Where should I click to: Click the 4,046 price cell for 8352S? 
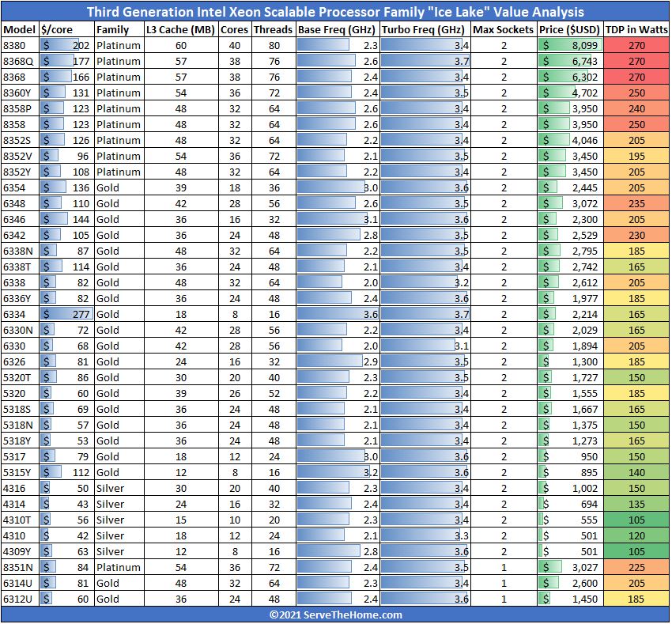point(570,140)
